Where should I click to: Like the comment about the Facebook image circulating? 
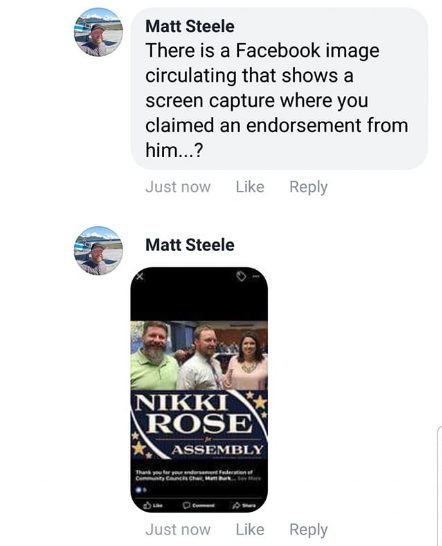(x=250, y=187)
